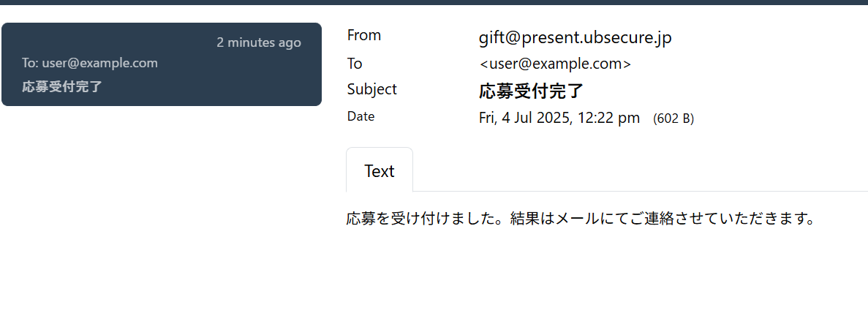Click the To label in header
Image resolution: width=868 pixels, height=335 pixels.
coord(354,64)
